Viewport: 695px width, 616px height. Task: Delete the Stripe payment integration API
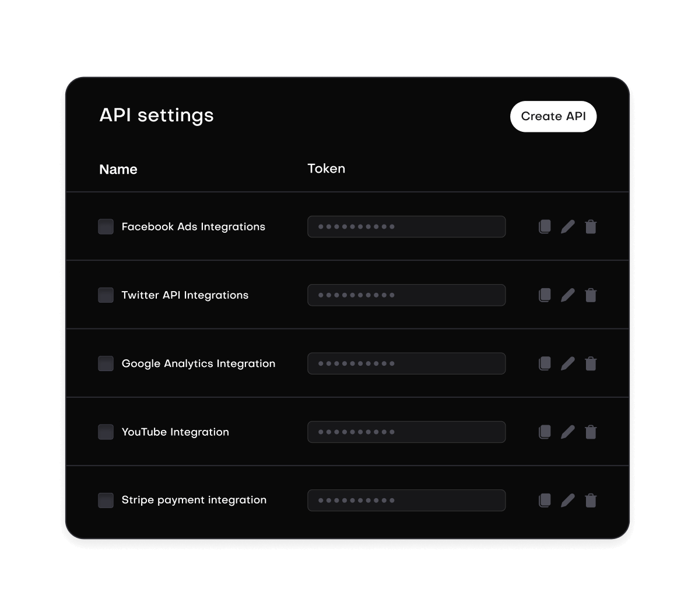[x=591, y=500]
